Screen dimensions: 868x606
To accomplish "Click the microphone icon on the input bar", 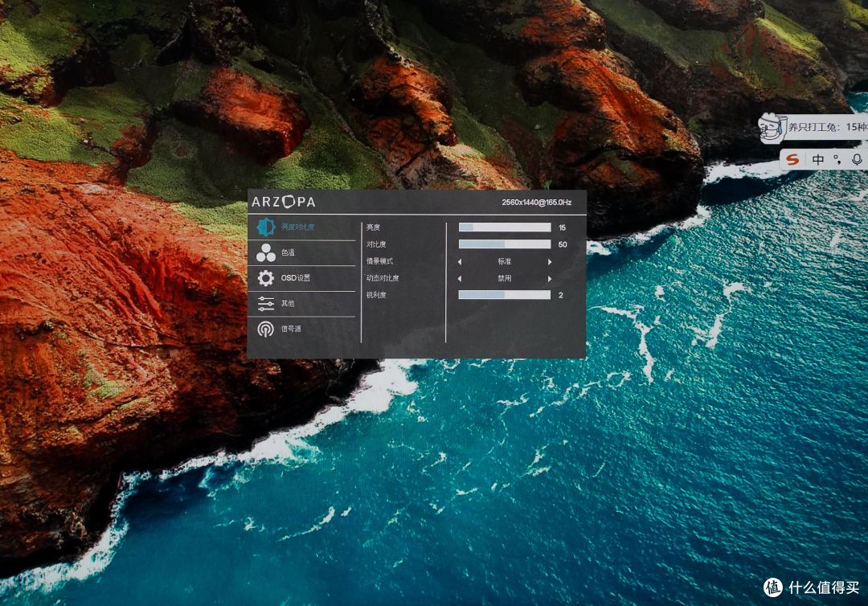I will coord(857,159).
